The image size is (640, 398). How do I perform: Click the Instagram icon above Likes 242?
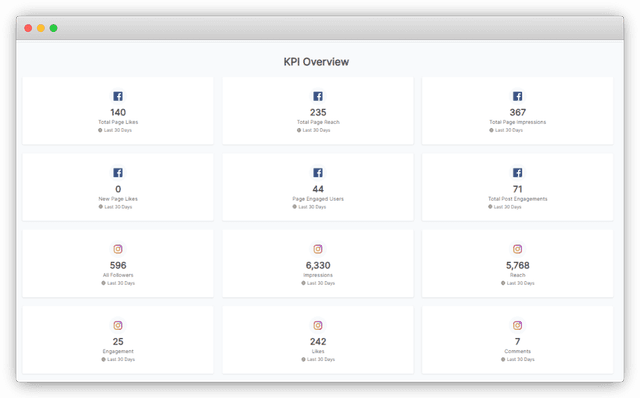pos(318,325)
